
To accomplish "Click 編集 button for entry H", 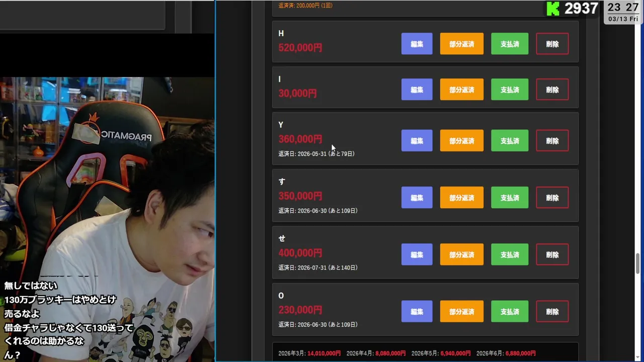I will click(417, 44).
